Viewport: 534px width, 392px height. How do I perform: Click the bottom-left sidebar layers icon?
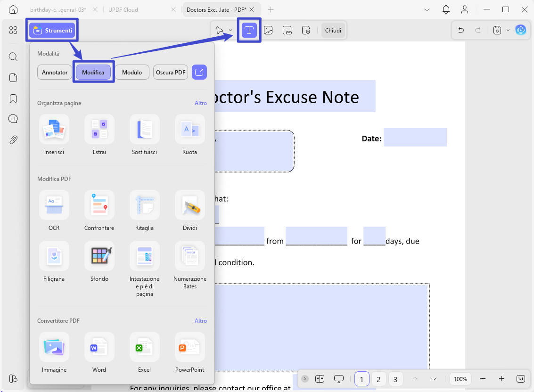13,378
